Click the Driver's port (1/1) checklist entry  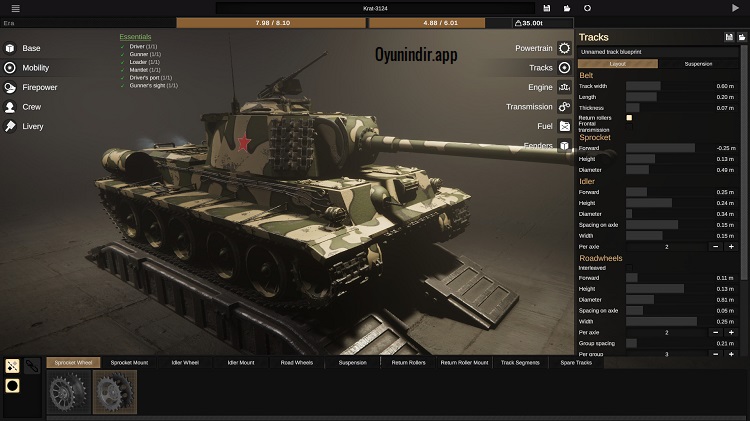pyautogui.click(x=150, y=78)
